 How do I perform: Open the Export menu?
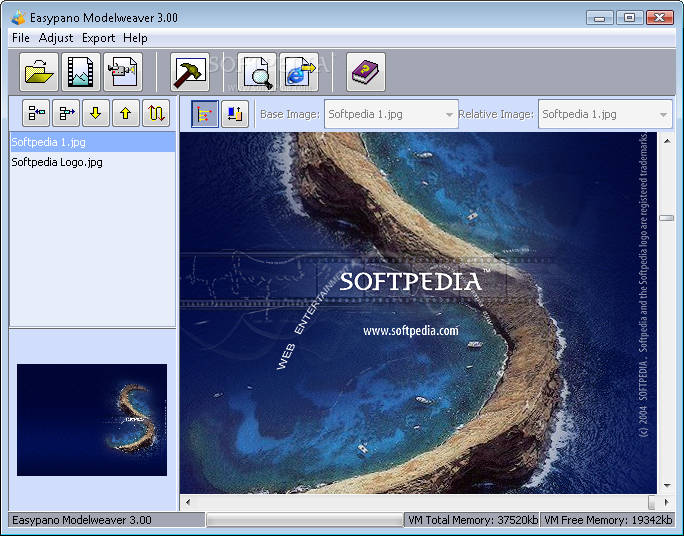tap(99, 38)
